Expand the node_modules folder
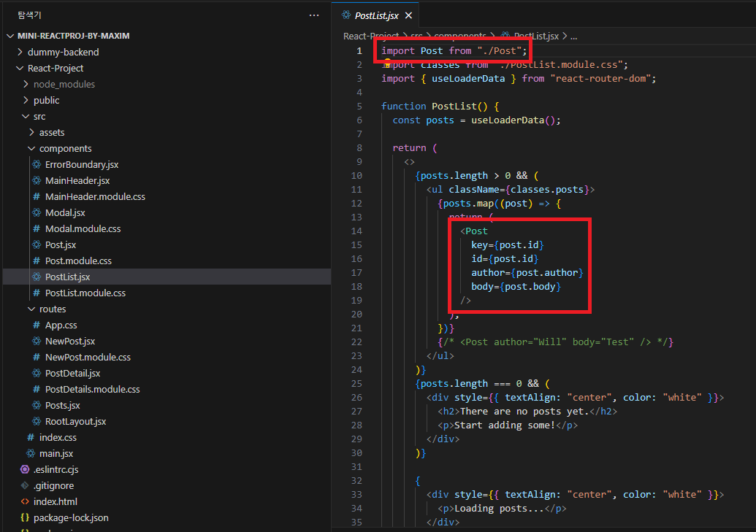 coord(26,84)
